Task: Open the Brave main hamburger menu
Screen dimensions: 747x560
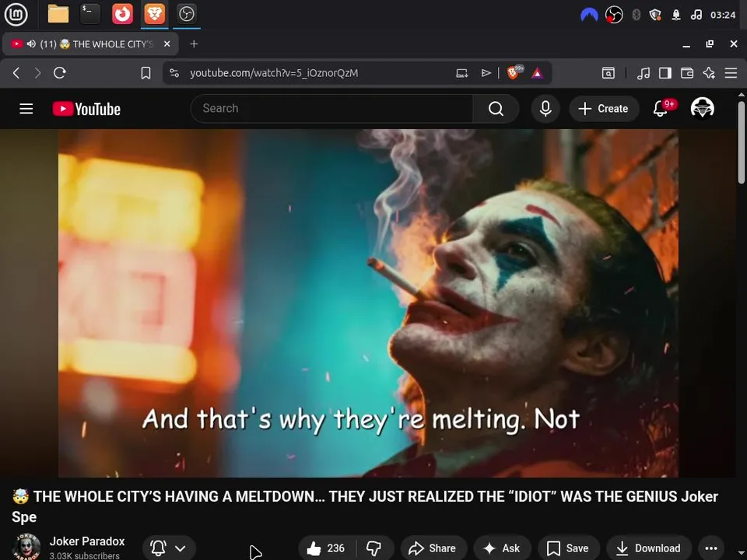Action: click(x=731, y=73)
